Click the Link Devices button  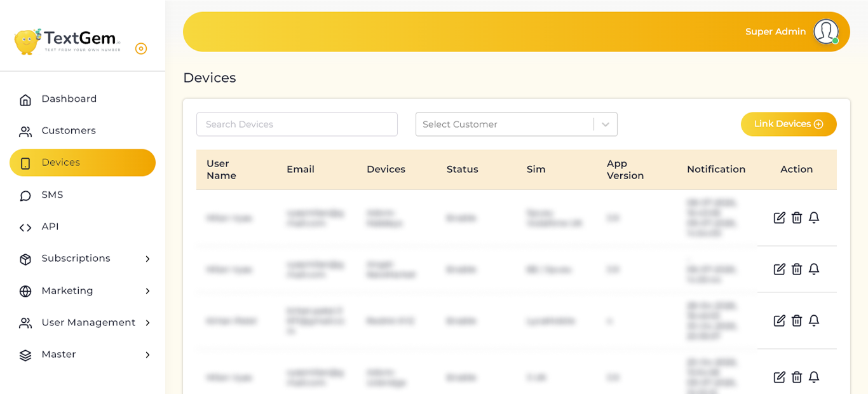[789, 125]
